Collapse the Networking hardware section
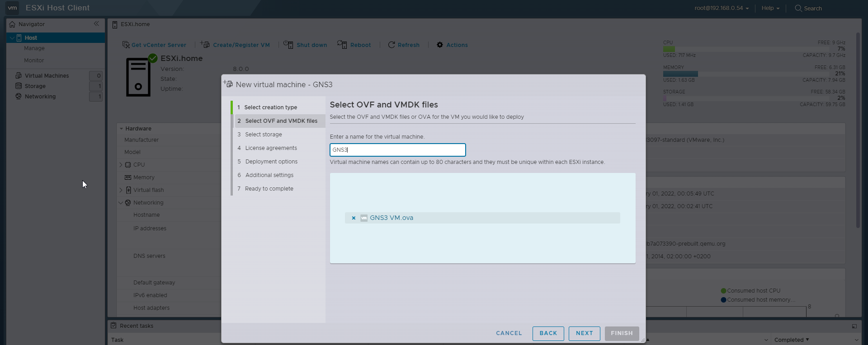This screenshot has width=868, height=345. click(121, 203)
